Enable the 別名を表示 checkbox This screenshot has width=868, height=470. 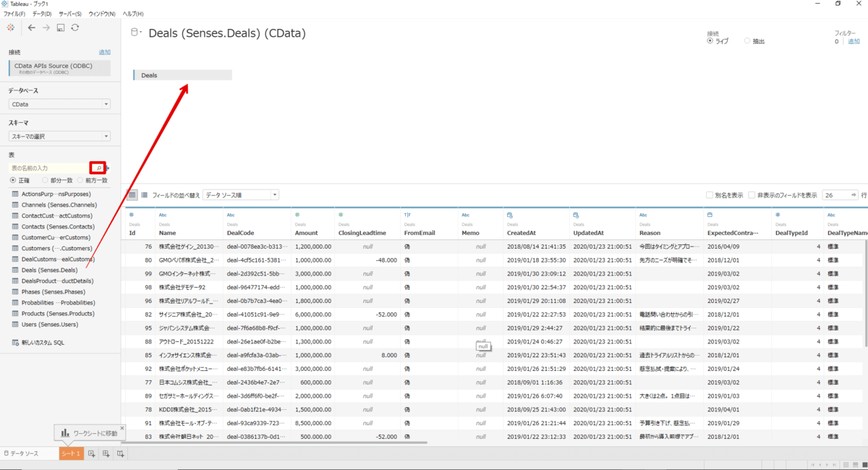(x=710, y=195)
